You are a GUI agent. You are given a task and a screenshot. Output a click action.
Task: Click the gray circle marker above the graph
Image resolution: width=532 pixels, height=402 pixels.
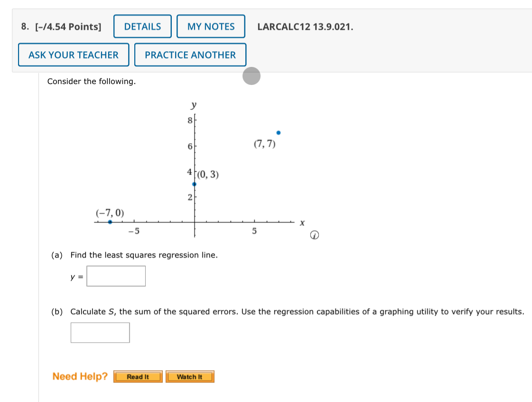pyautogui.click(x=252, y=76)
